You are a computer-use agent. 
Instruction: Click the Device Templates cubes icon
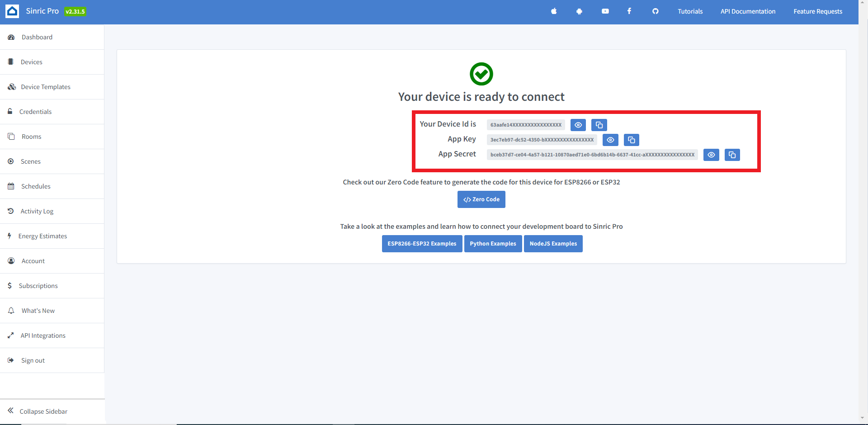click(12, 87)
